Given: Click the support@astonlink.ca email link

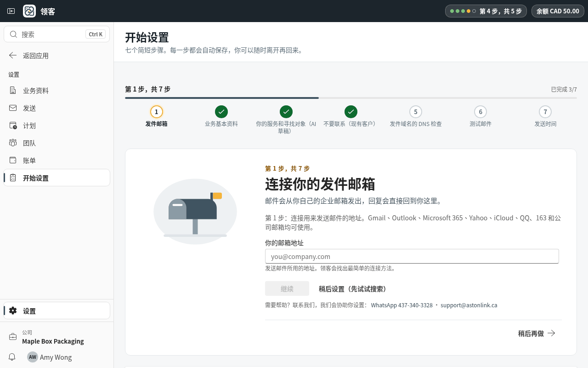Looking at the screenshot, I should [469, 305].
